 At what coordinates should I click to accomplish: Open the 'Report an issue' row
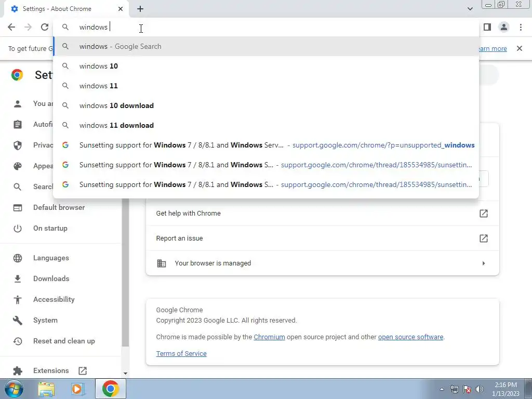322,238
